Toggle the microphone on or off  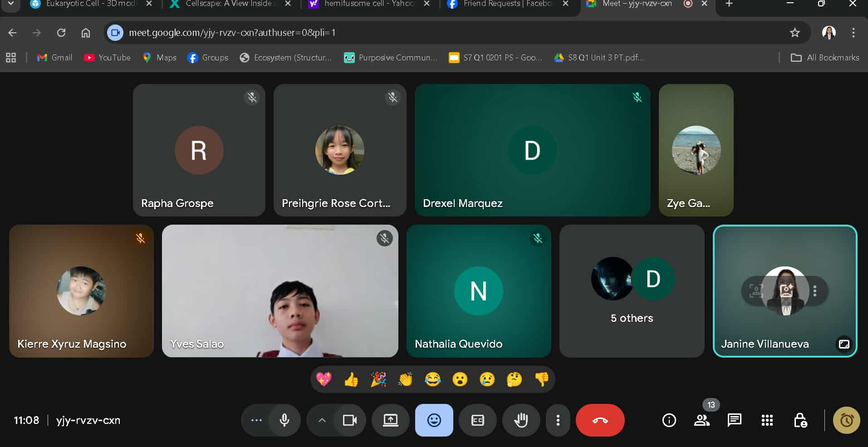pos(284,420)
